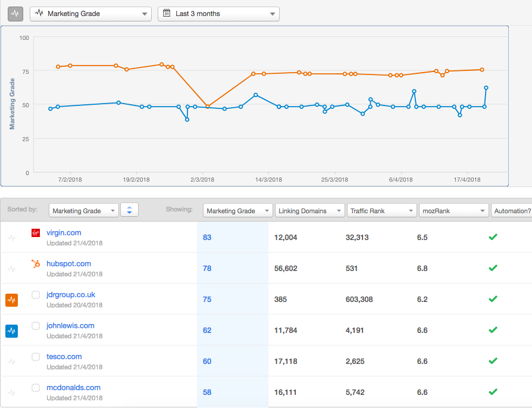Click the green automation checkmark for hubspot.com
This screenshot has width=532, height=408.
point(493,267)
